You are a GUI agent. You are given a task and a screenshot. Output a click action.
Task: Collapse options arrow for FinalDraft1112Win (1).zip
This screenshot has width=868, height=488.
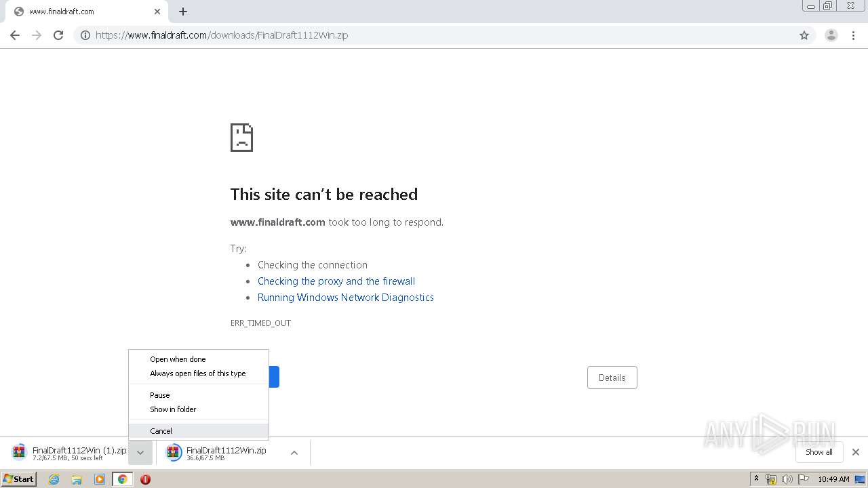(x=140, y=453)
